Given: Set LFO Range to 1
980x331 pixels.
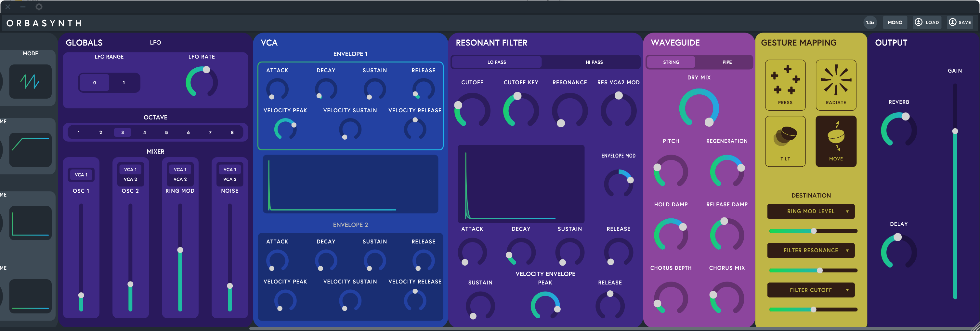Looking at the screenshot, I should tap(124, 83).
